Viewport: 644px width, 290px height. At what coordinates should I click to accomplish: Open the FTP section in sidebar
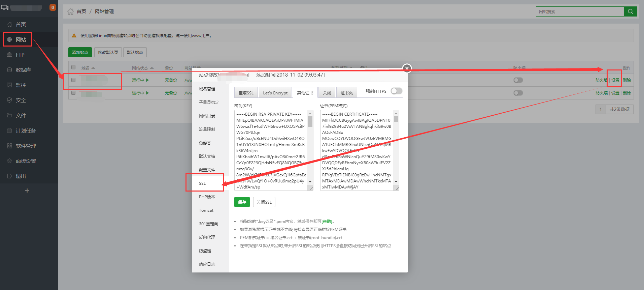pyautogui.click(x=20, y=55)
